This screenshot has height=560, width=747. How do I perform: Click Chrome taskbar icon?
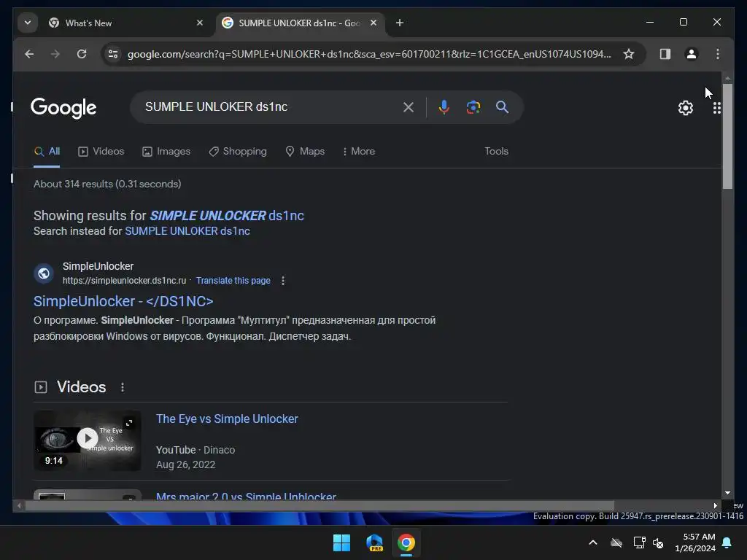pyautogui.click(x=406, y=542)
